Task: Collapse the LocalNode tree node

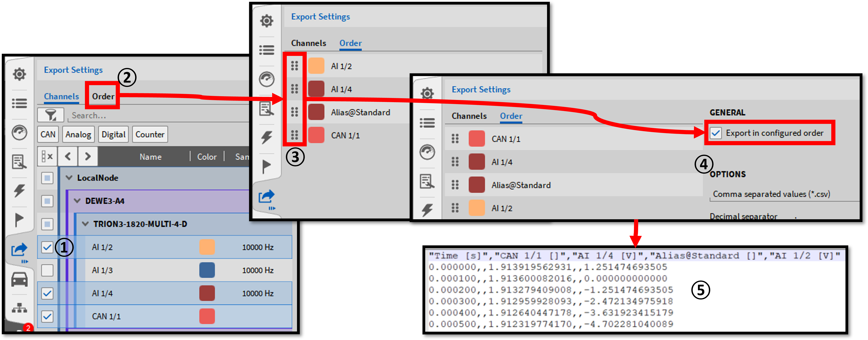Action: click(69, 178)
